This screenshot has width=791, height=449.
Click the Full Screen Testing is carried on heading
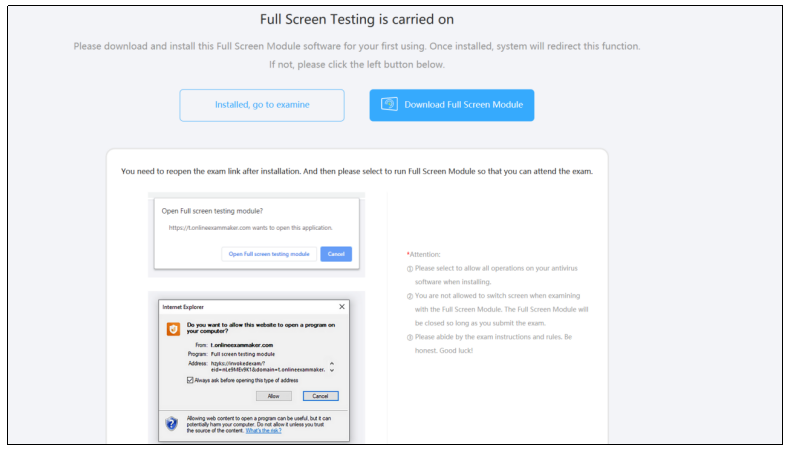(x=357, y=19)
